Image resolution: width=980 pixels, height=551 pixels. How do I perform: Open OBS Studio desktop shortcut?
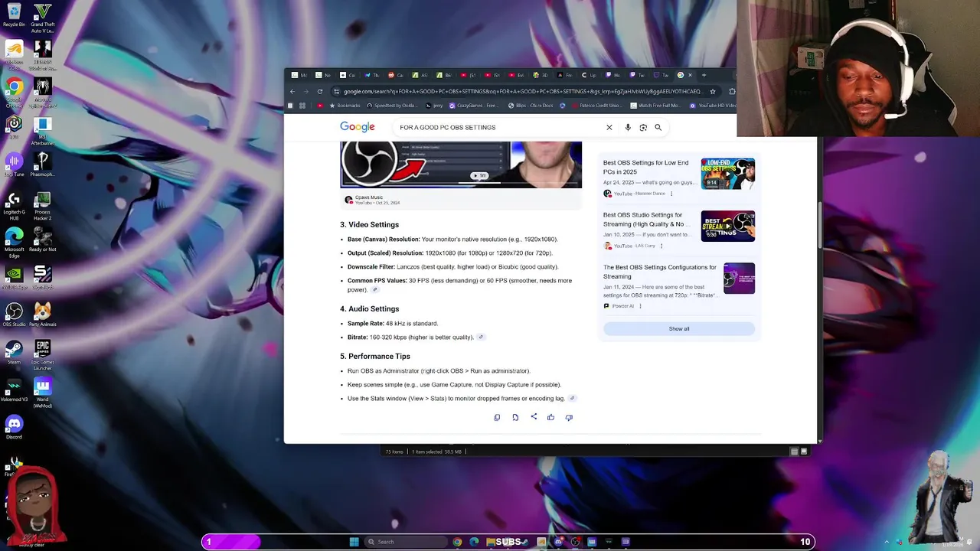pos(14,314)
